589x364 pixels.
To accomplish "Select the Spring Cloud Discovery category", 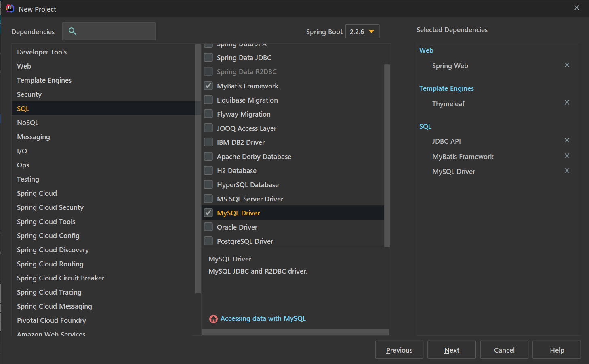I will tap(53, 250).
